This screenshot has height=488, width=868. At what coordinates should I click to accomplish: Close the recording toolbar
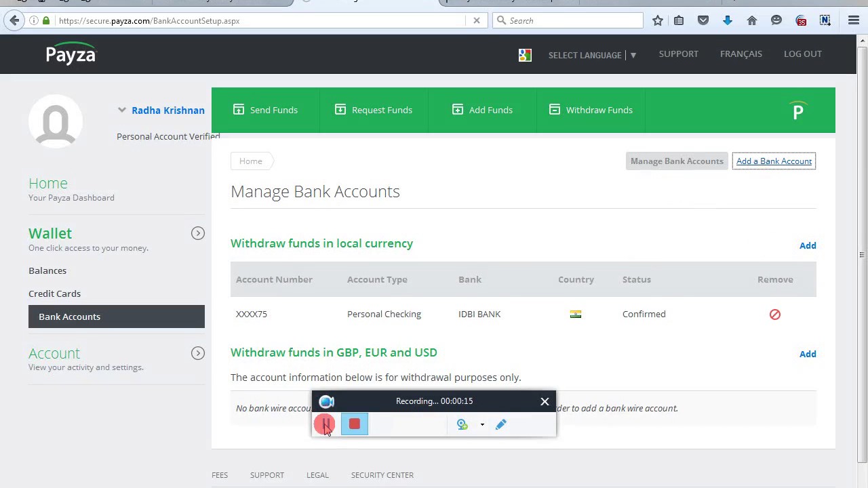coord(545,401)
